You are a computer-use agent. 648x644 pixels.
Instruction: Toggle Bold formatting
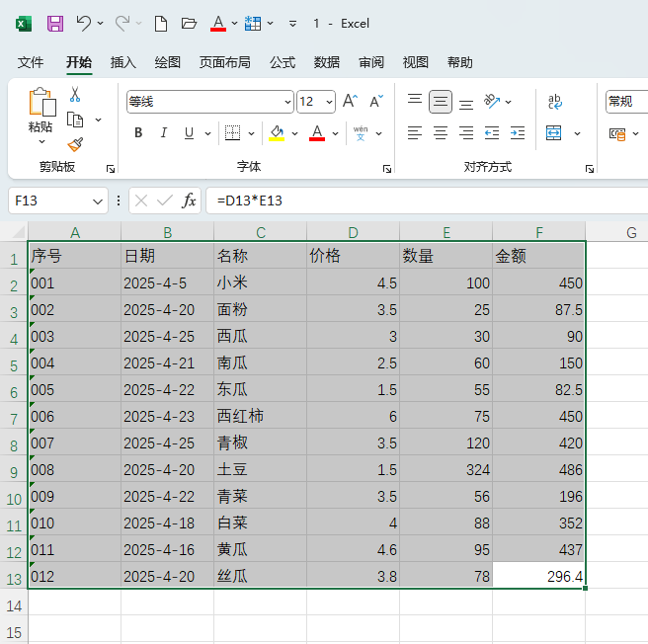pos(138,133)
